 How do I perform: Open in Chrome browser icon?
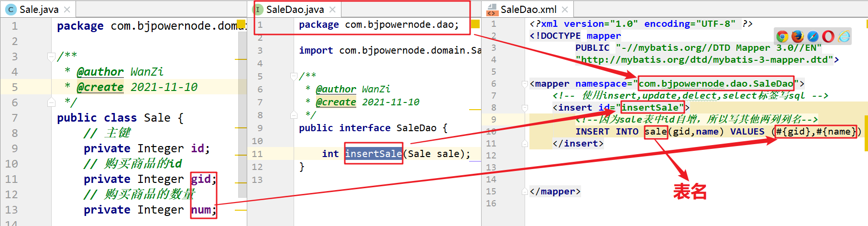click(x=782, y=36)
